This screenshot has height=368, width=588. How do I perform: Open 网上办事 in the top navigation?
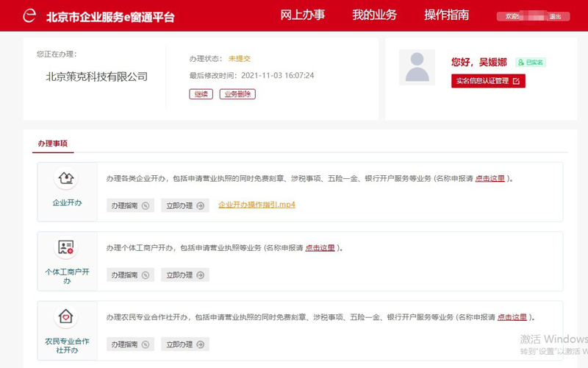coord(303,15)
